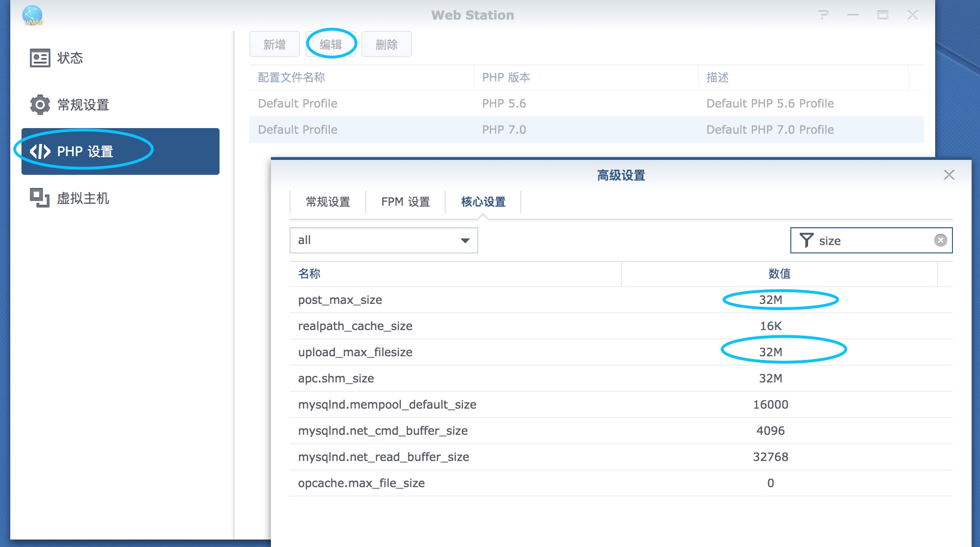Select the realpath_cache_size row name
This screenshot has height=547, width=980.
coord(355,326)
